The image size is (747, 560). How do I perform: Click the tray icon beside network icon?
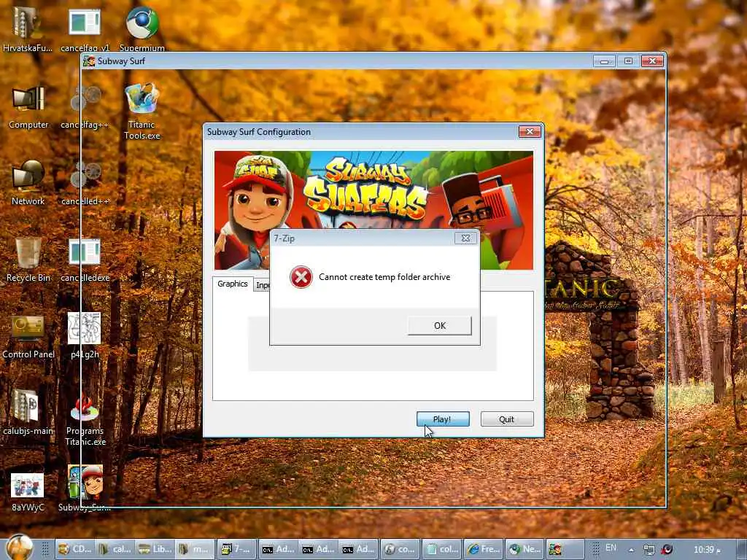click(667, 550)
